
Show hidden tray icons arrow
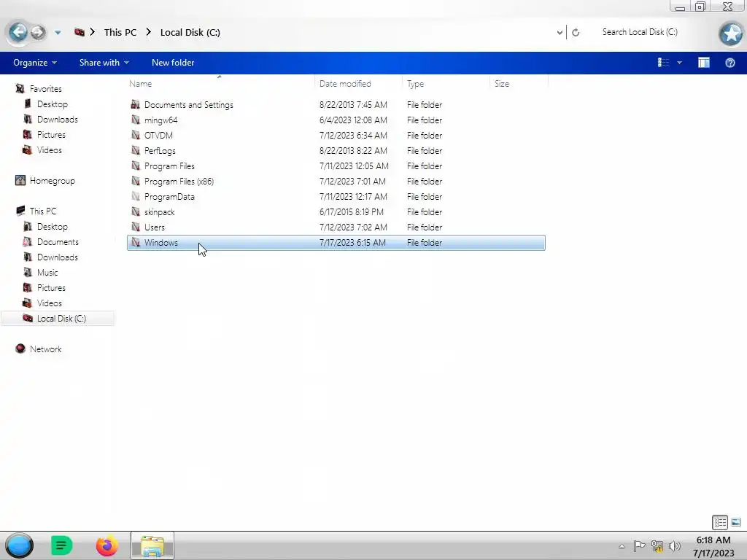tap(622, 546)
